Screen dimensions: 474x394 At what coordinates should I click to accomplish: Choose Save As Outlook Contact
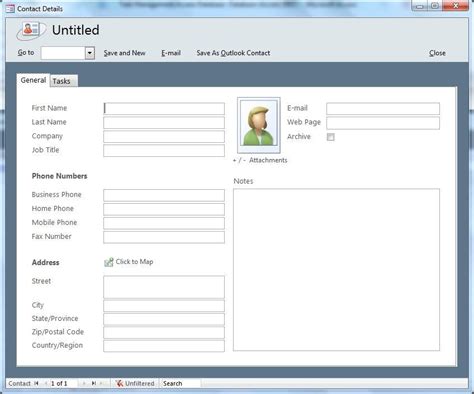coord(233,53)
